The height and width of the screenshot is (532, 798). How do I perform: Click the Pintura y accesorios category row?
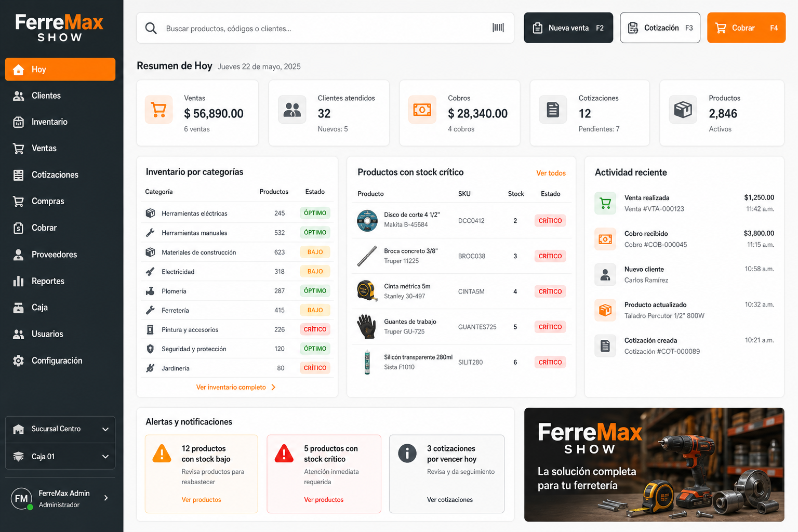pos(237,329)
